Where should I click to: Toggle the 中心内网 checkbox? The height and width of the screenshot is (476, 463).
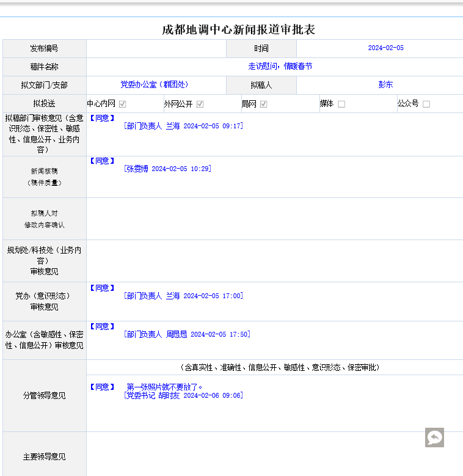click(123, 104)
